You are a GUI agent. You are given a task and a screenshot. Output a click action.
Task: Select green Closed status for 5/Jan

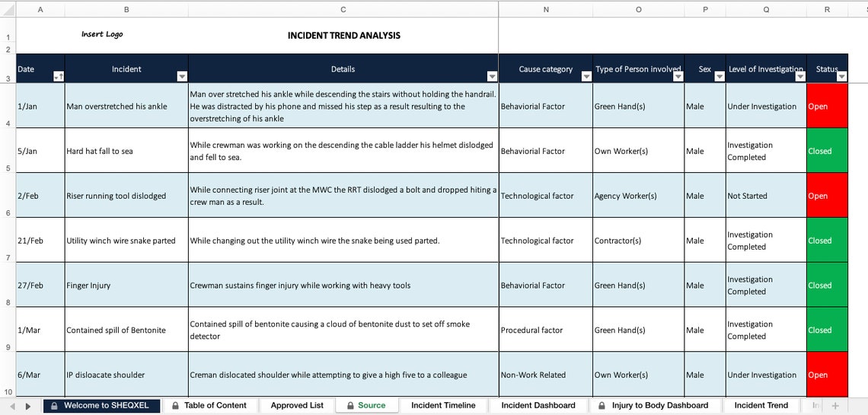[827, 151]
